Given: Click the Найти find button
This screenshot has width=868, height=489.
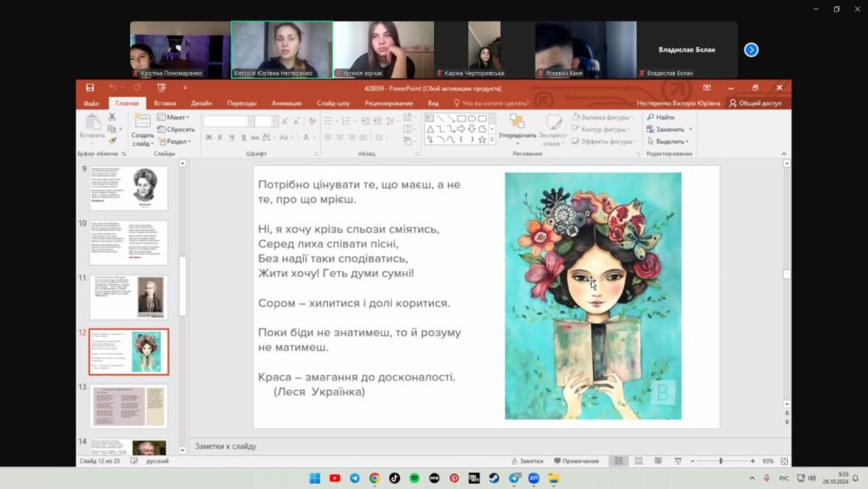Looking at the screenshot, I should [661, 117].
